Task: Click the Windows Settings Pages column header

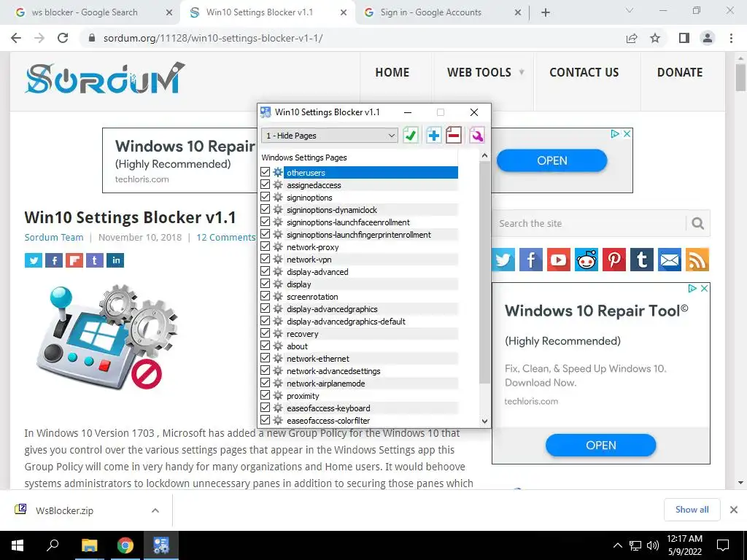Action: (x=359, y=157)
